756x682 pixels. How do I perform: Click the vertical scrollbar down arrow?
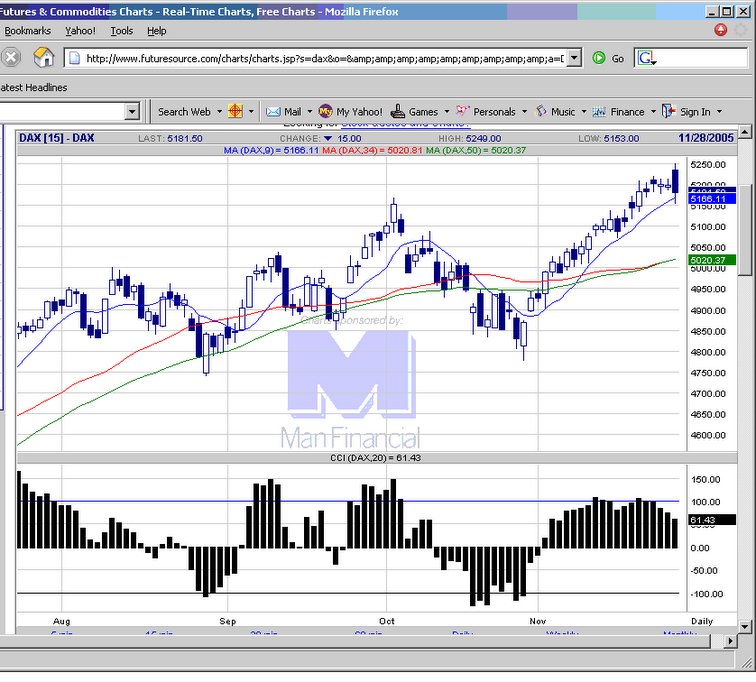[x=745, y=627]
